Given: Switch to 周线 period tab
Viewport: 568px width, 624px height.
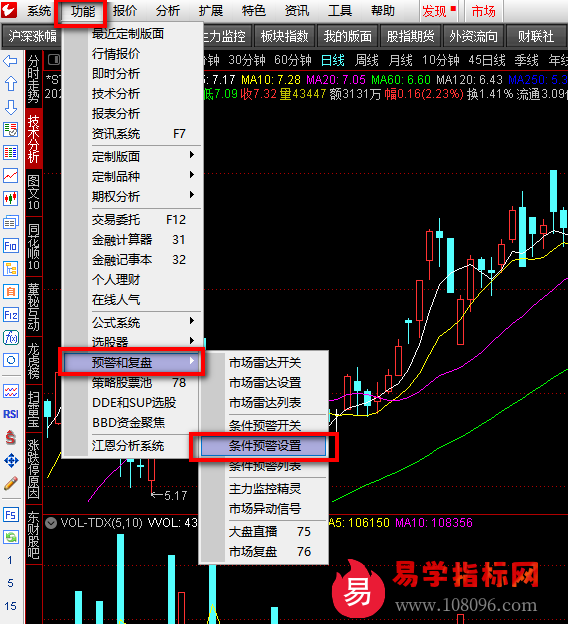Looking at the screenshot, I should point(366,60).
